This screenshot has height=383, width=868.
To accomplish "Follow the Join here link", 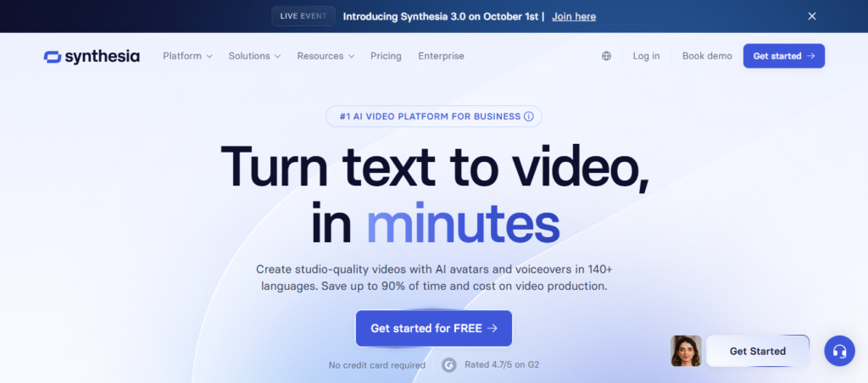I will point(574,17).
